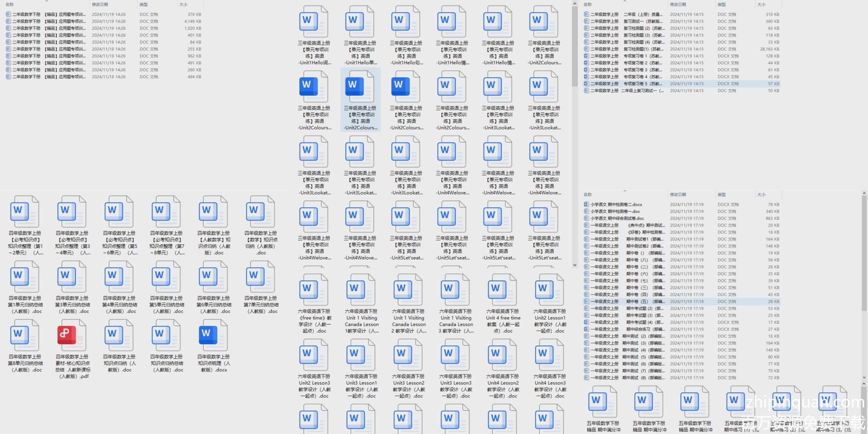
Task: Select 二年级数学上册 复习检测题 (2) file name
Action: [627, 28]
